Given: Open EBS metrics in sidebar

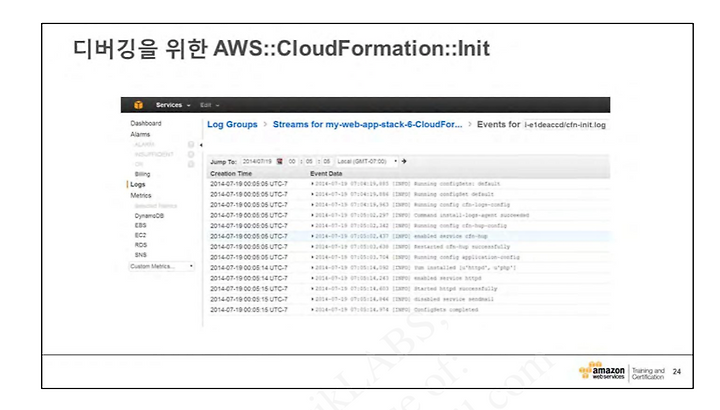Looking at the screenshot, I should (x=141, y=225).
